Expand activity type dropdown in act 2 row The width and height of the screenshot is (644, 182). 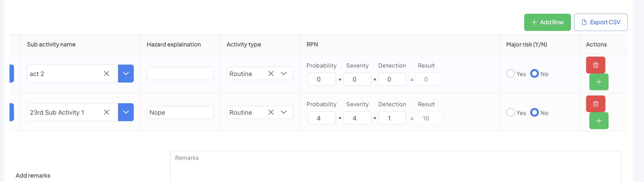(x=284, y=74)
